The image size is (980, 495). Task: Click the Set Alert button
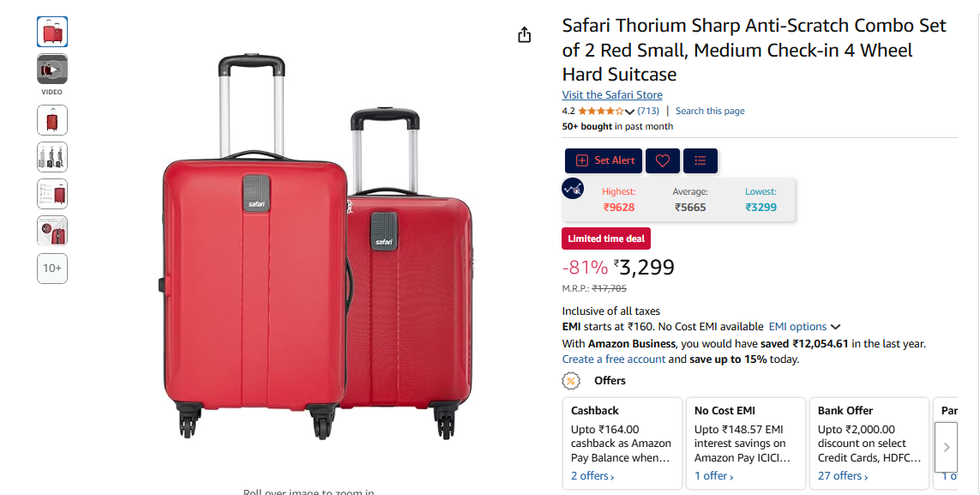pyautogui.click(x=603, y=160)
